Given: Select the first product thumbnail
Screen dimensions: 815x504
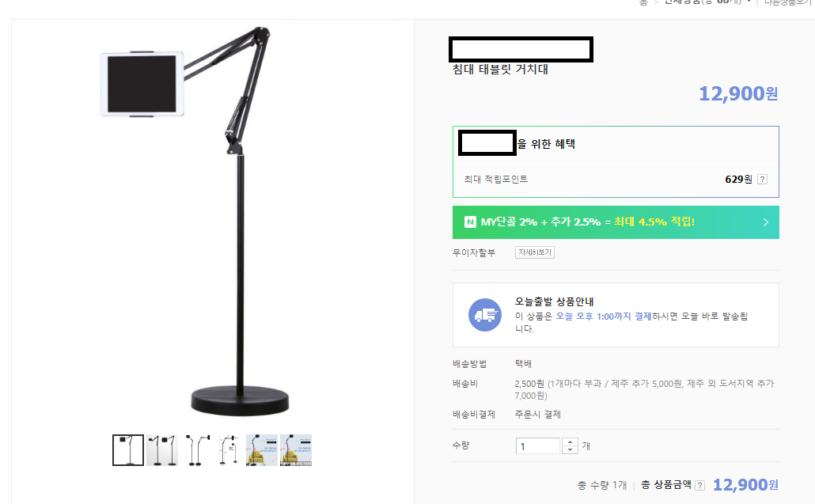Looking at the screenshot, I should pos(128,449).
